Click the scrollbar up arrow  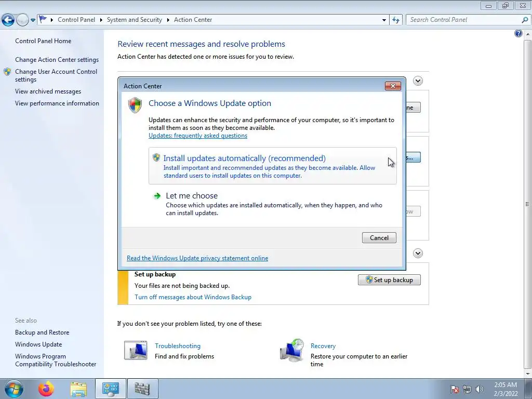[527, 34]
